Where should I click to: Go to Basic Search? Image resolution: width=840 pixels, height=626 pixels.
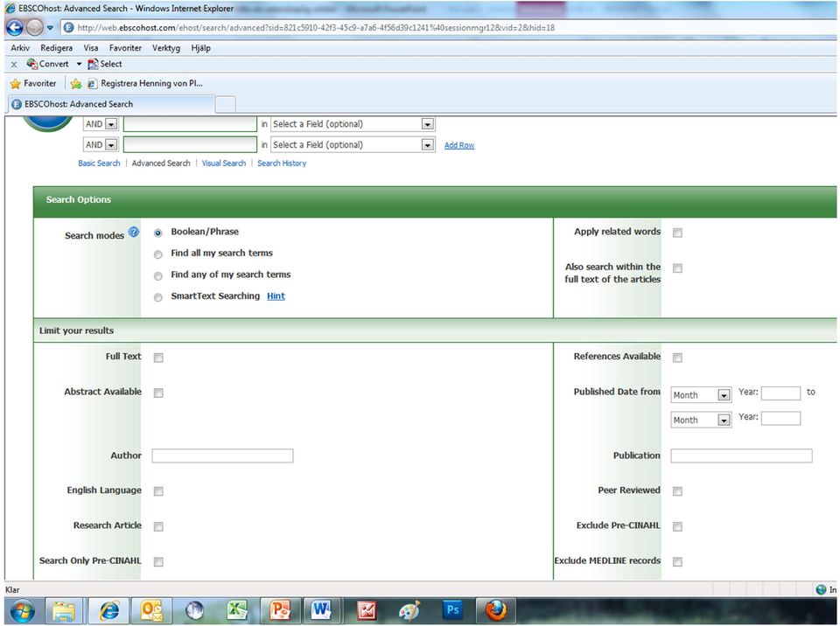[x=99, y=163]
